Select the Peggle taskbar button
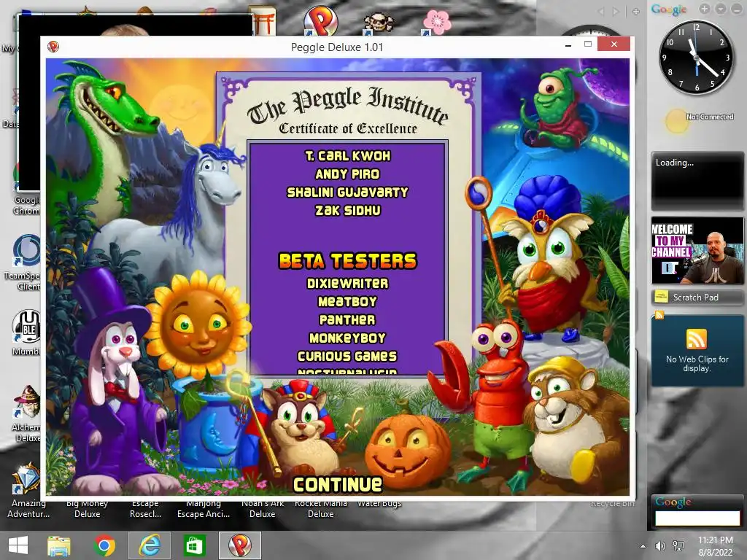 [x=239, y=545]
